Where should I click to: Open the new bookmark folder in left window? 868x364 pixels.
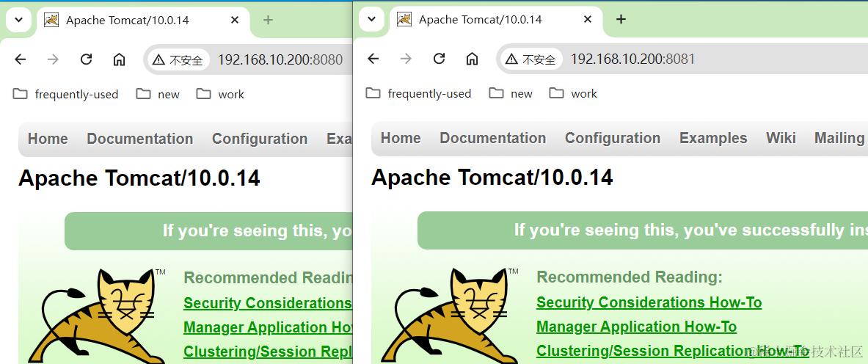pos(158,94)
